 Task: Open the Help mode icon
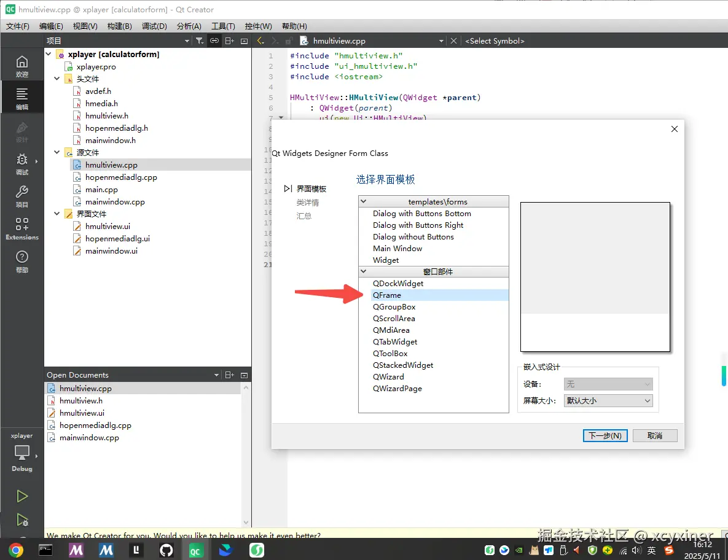pos(22,261)
